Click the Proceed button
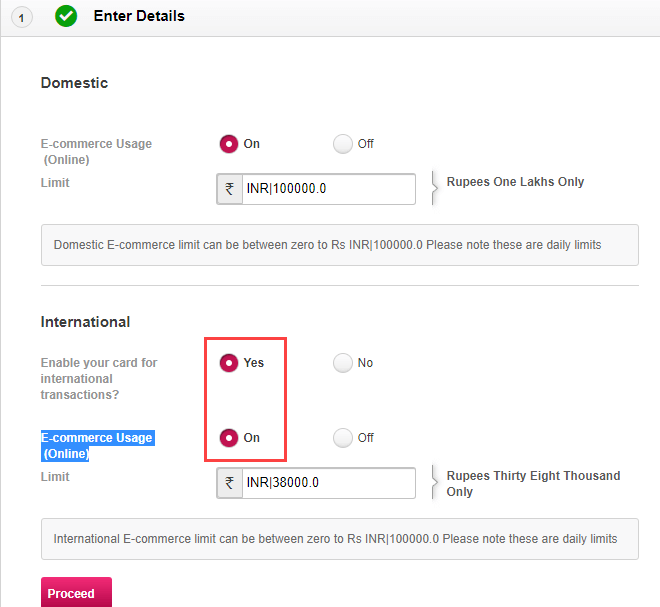 (76, 592)
